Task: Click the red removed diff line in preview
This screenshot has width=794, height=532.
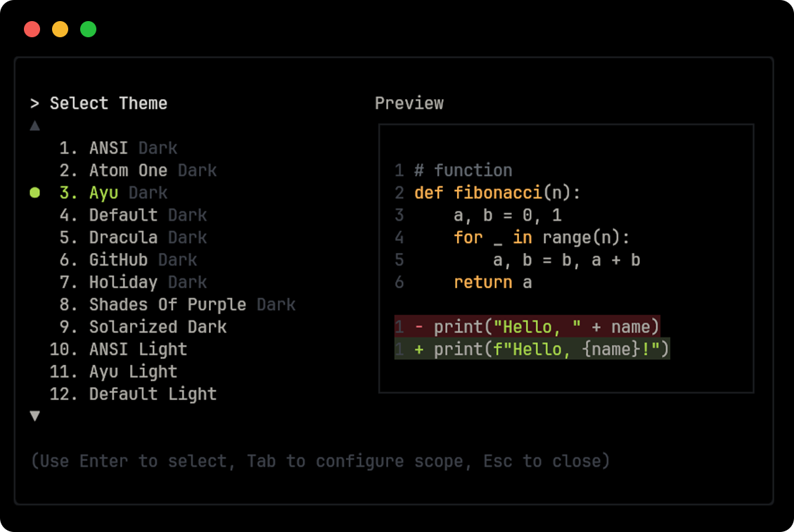Action: [x=527, y=327]
